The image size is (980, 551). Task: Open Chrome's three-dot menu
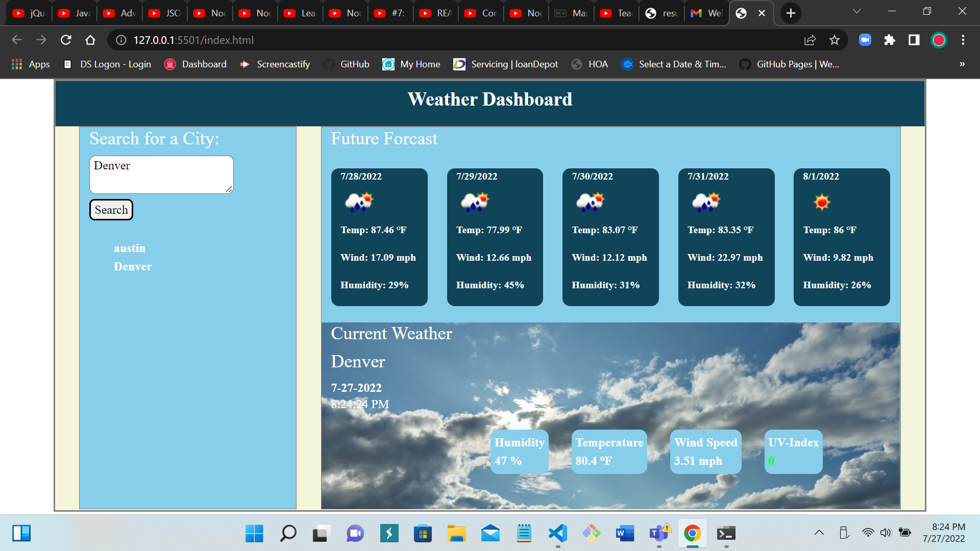tap(963, 40)
